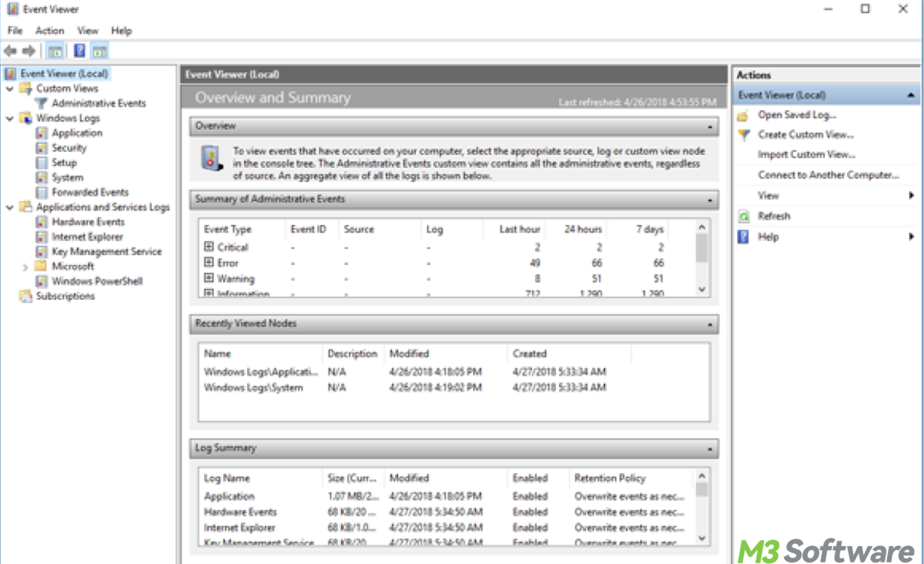Click Show/Hide Console Tree toolbar icon
Viewport: 924px width, 564px height.
pos(55,52)
